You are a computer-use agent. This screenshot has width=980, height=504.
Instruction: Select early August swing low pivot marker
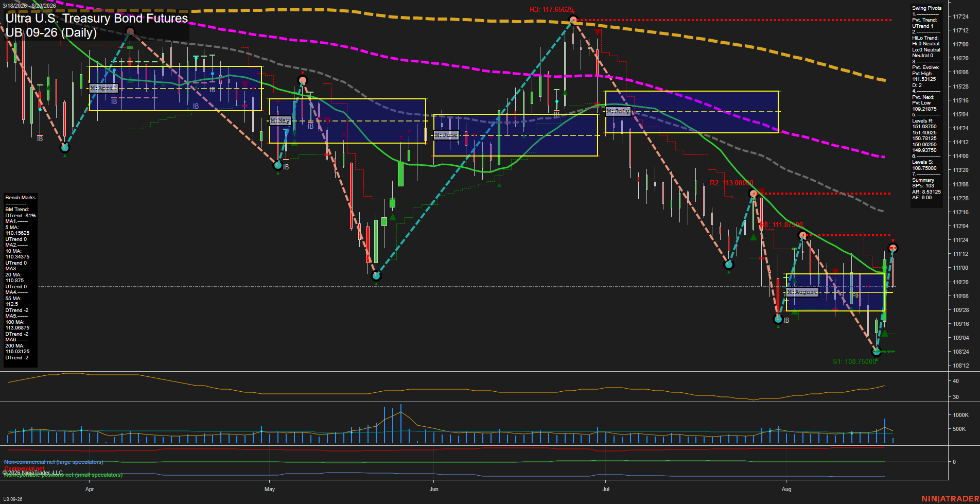pos(778,319)
